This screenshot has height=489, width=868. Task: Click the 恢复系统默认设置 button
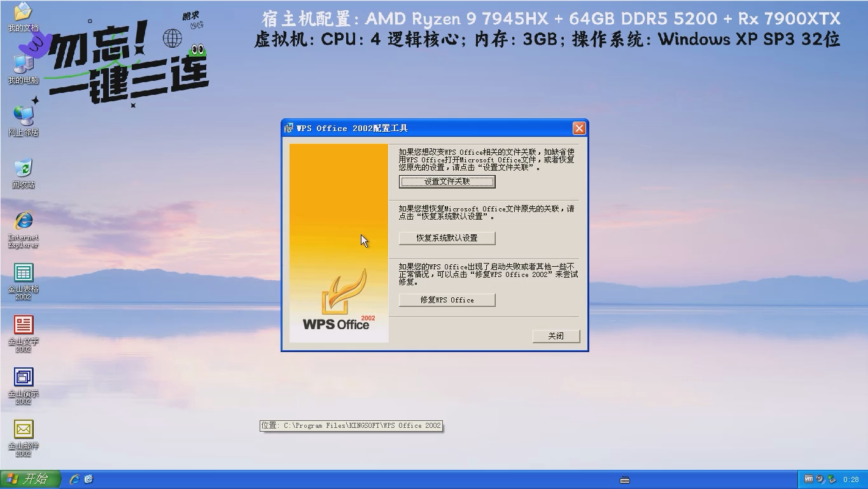tap(447, 238)
